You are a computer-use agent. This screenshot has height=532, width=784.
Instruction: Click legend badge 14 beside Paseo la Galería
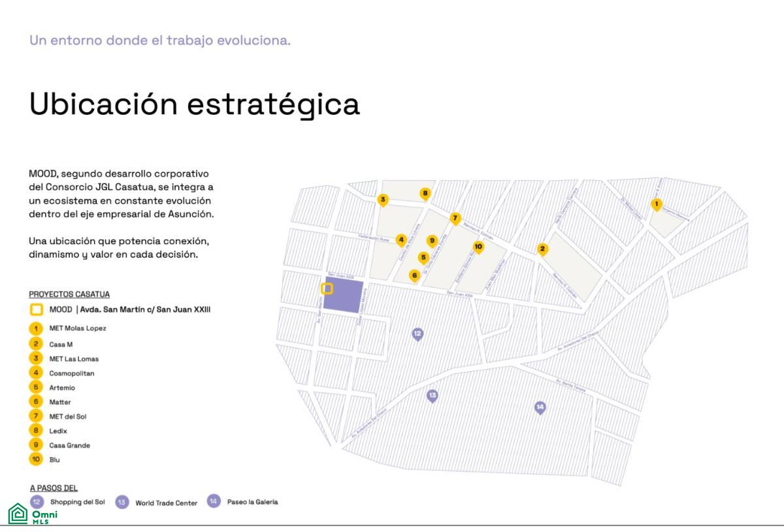point(214,501)
